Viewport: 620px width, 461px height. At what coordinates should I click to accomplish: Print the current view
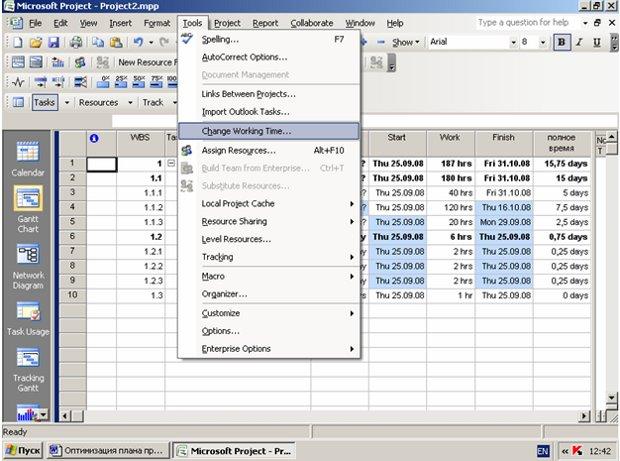(x=76, y=42)
